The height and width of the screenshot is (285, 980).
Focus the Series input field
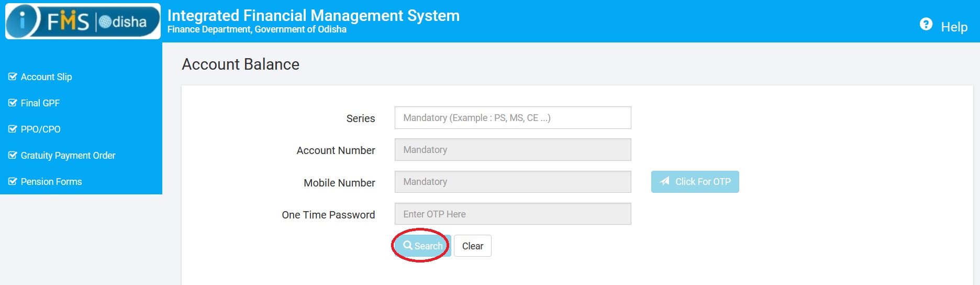(513, 118)
